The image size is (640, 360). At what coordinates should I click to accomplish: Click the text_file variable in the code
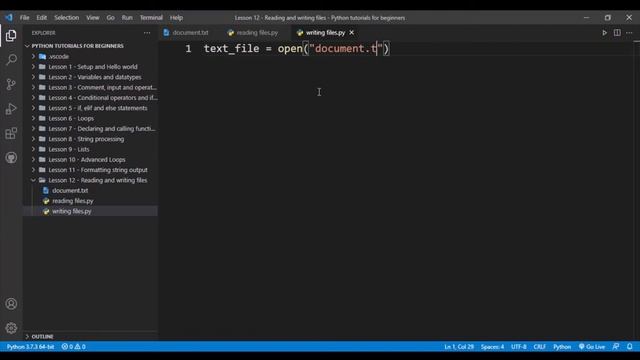[x=231, y=49]
